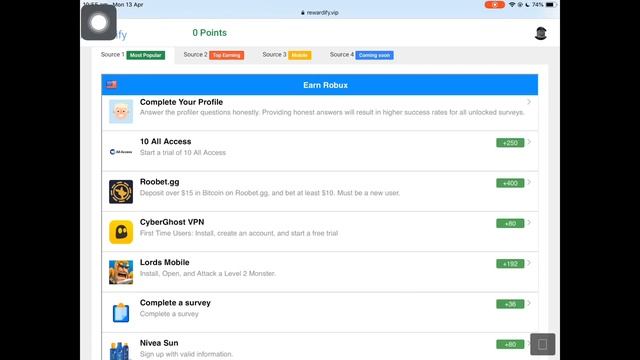Viewport: 640px width, 360px height.
Task: Open the CyberGhost VPN offer title
Action: [172, 222]
